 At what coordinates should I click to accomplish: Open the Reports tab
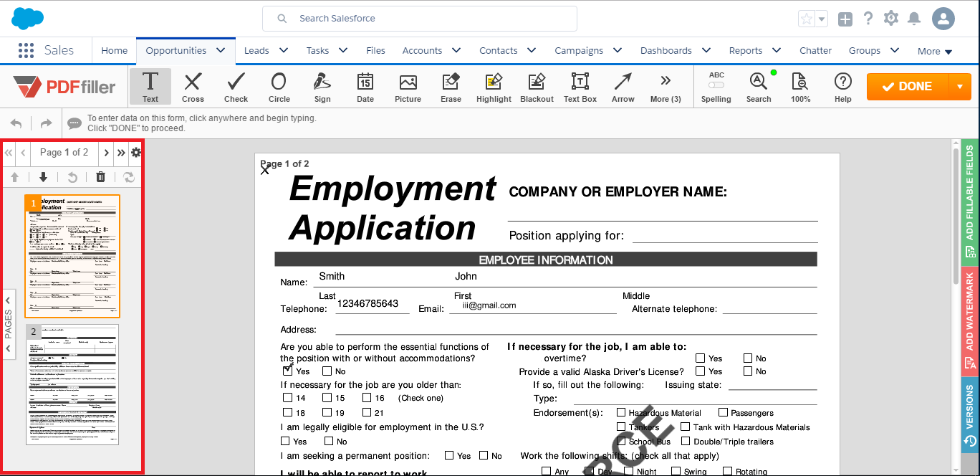coord(746,50)
